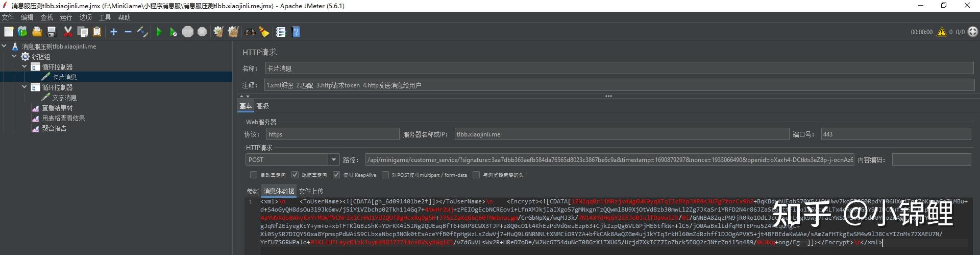This screenshot has width=980, height=255.
Task: Switch to the 基本 tab
Action: (246, 106)
